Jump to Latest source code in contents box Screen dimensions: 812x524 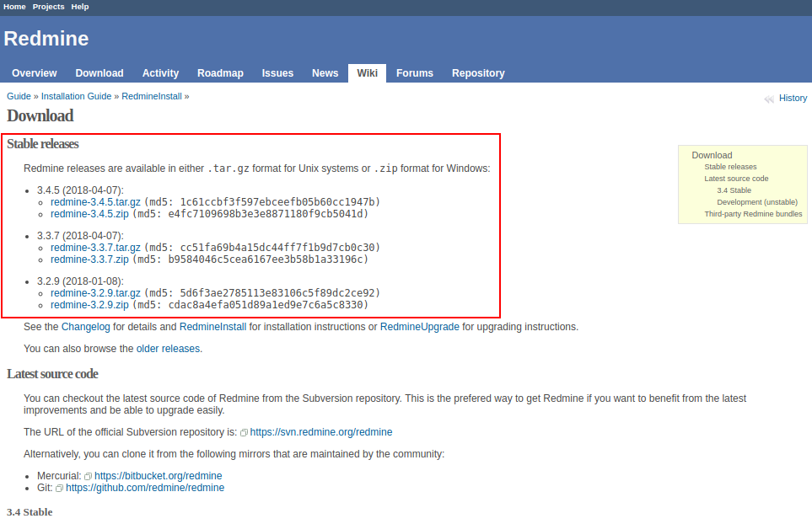pyautogui.click(x=736, y=179)
